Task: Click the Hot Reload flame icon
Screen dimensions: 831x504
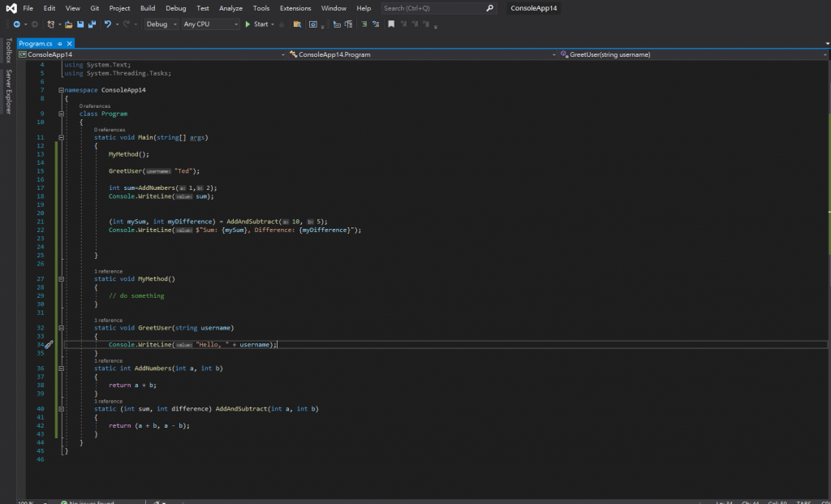Action: (x=282, y=24)
